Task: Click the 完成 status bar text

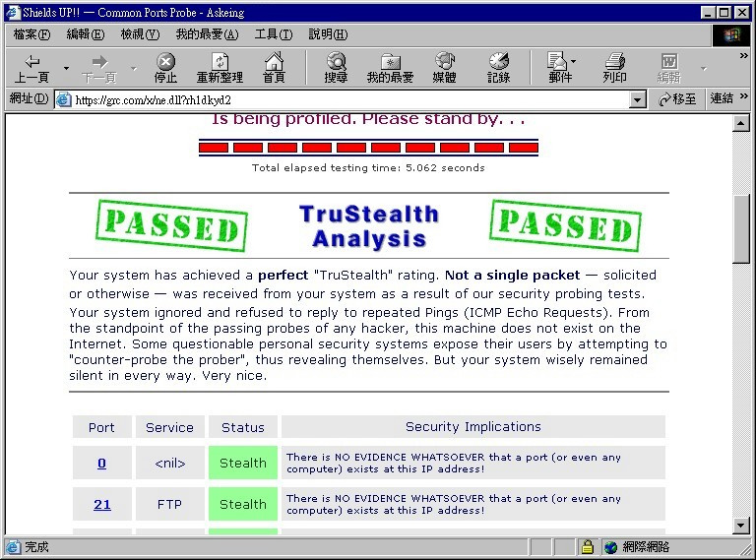Action: (x=36, y=547)
